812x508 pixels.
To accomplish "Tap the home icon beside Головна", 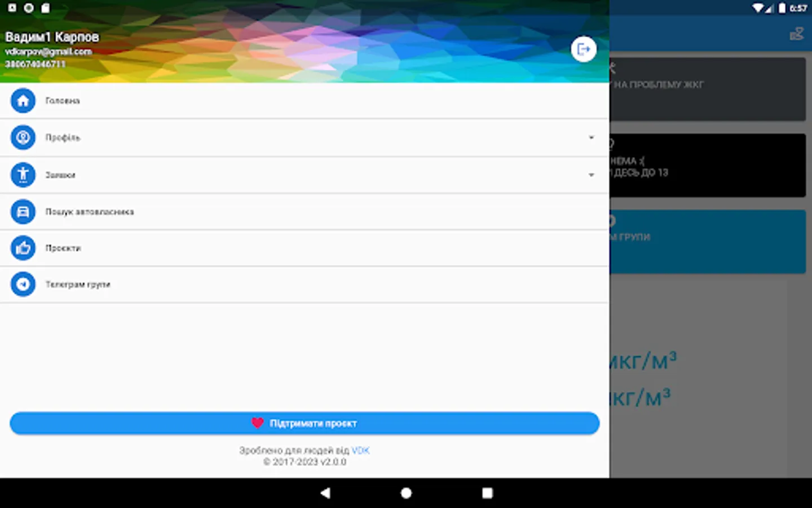I will coord(23,101).
